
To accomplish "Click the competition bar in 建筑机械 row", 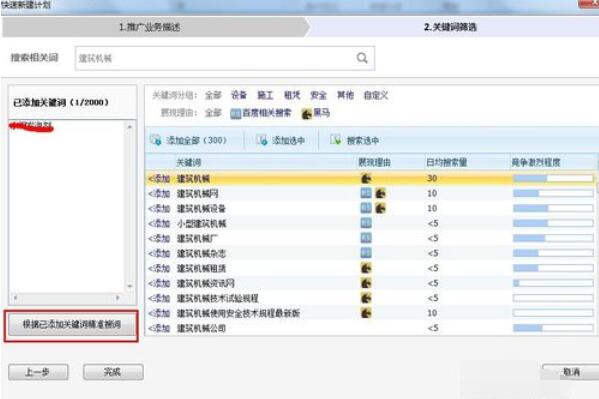I will 553,178.
